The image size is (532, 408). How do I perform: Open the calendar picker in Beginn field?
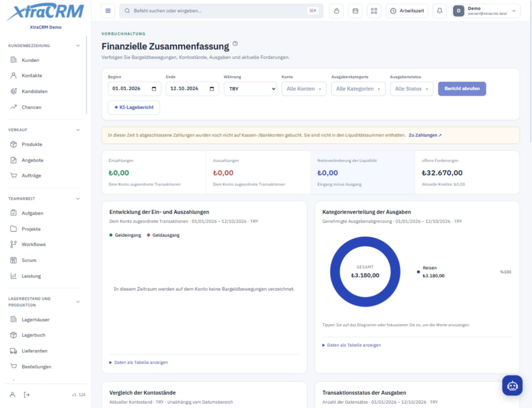154,89
